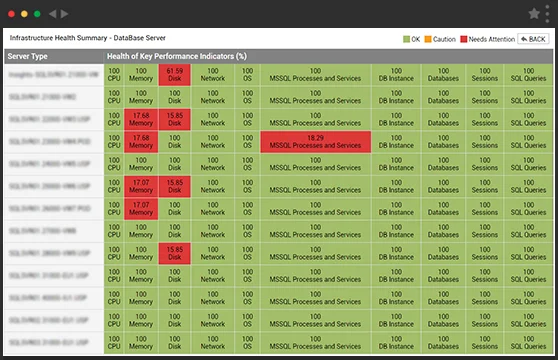The image size is (558, 360).
Task: Click the first row's blurred Insights server name
Action: pyautogui.click(x=53, y=74)
